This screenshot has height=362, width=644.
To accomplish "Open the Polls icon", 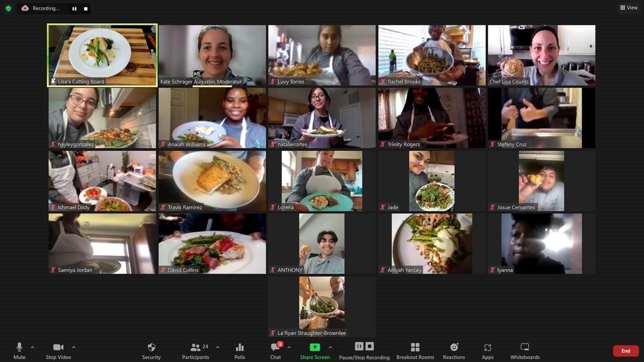I will pyautogui.click(x=240, y=347).
